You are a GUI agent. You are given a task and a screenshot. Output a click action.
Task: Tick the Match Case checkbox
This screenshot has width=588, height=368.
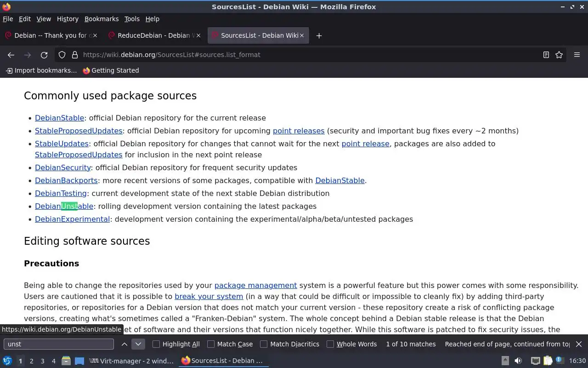[x=211, y=344]
